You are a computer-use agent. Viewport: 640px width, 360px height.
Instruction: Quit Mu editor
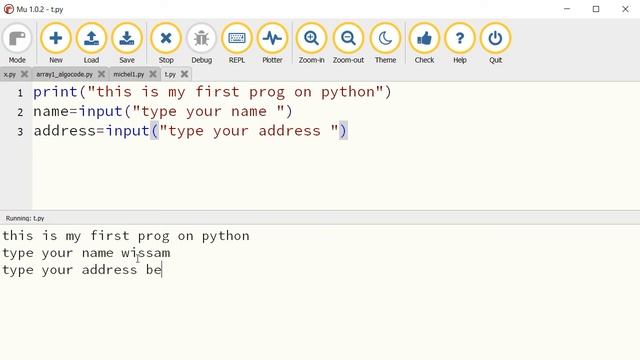click(496, 44)
